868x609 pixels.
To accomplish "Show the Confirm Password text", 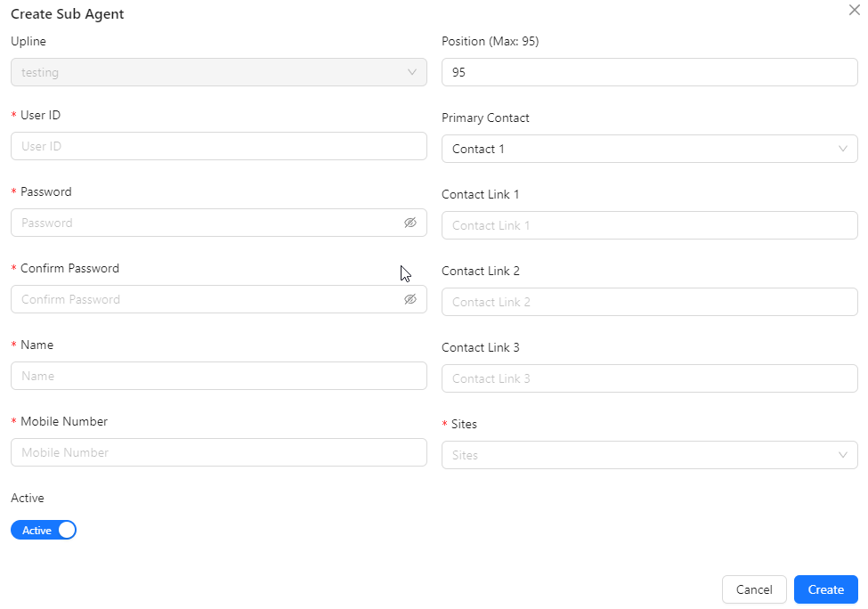I will click(410, 298).
